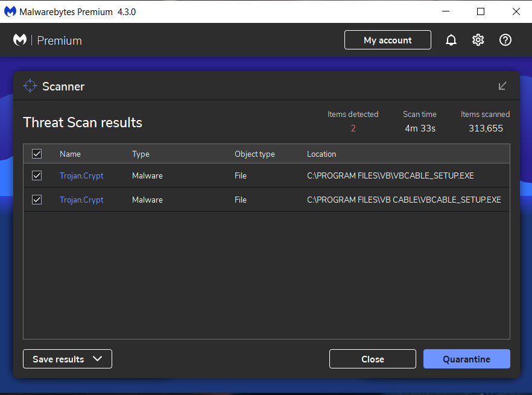Screen dimensions: 532x395
Task: Open the notifications bell icon
Action: tap(451, 40)
